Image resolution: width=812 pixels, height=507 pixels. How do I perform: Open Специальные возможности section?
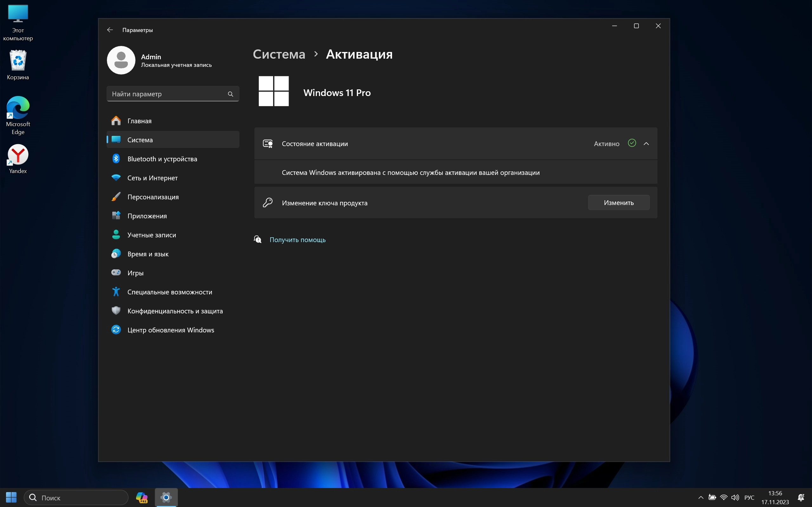pyautogui.click(x=169, y=292)
